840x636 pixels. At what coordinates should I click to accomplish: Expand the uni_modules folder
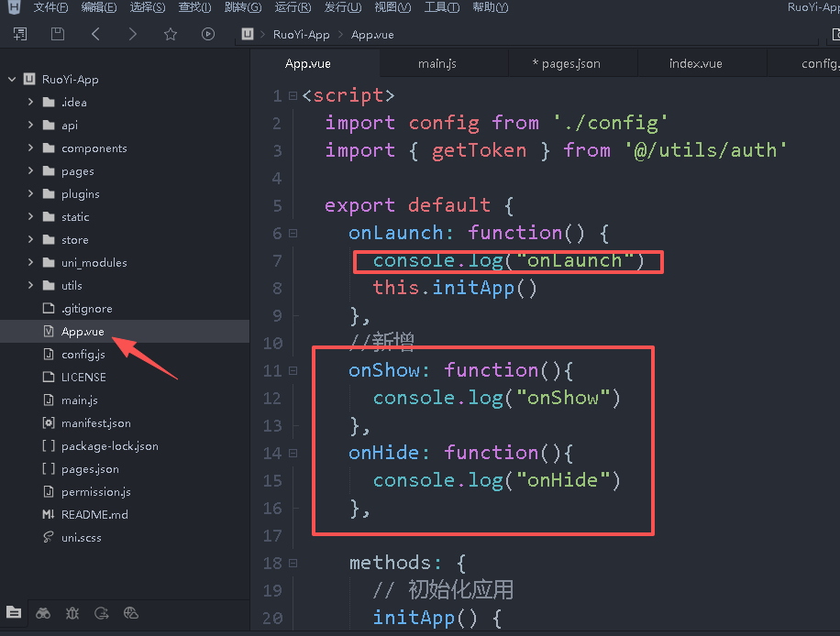(31, 263)
